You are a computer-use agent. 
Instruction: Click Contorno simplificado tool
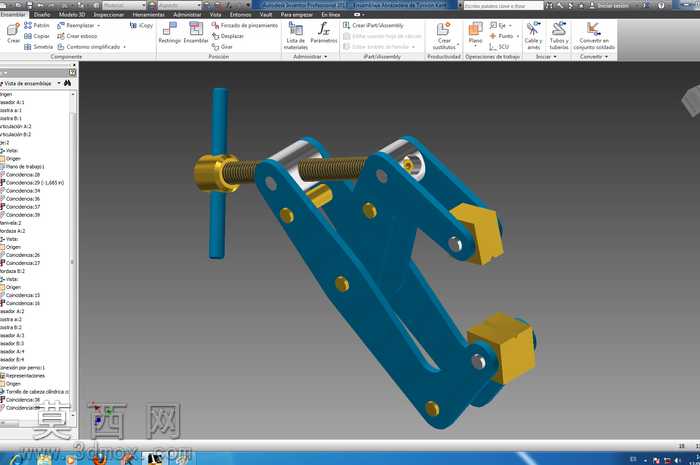pyautogui.click(x=88, y=47)
